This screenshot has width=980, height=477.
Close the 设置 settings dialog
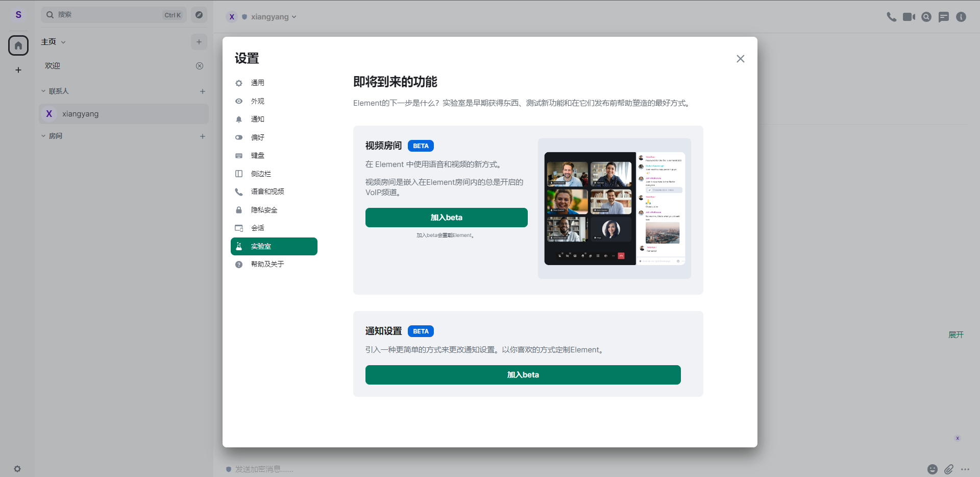pos(741,59)
